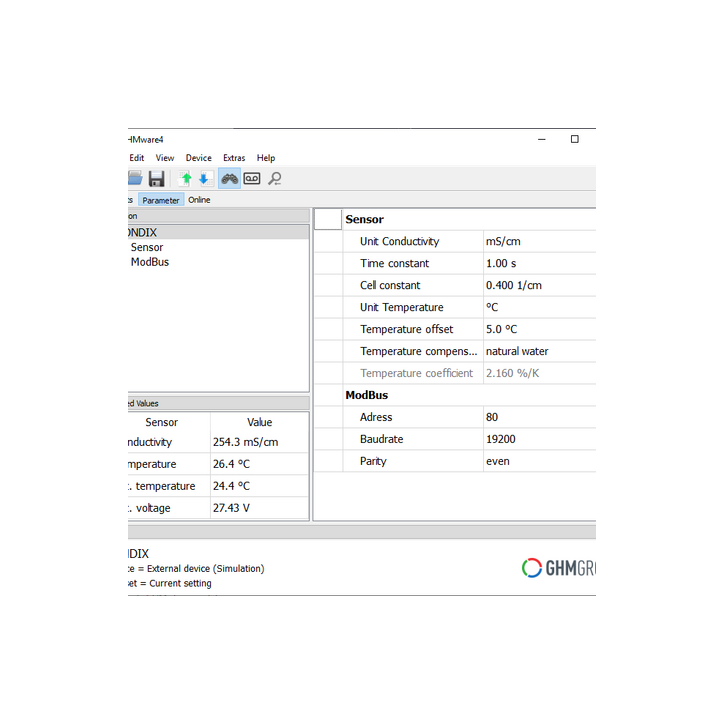Image resolution: width=724 pixels, height=724 pixels.
Task: Open the Help menu
Action: (x=266, y=158)
